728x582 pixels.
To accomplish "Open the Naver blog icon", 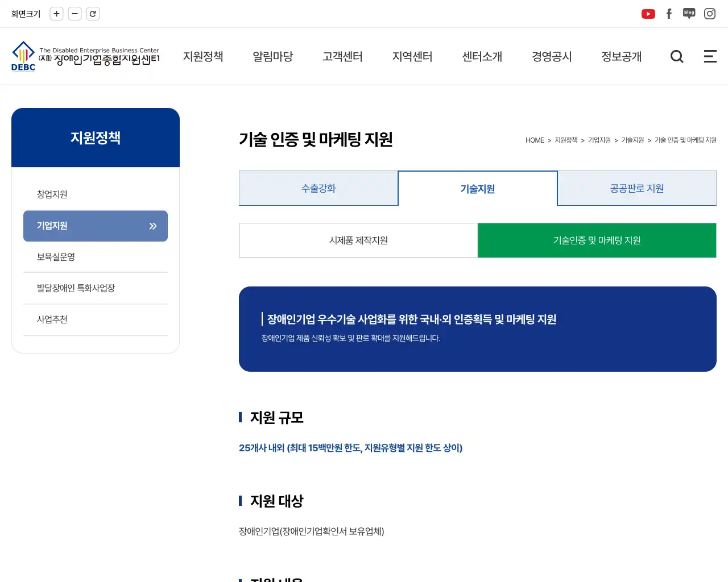I will click(x=689, y=14).
